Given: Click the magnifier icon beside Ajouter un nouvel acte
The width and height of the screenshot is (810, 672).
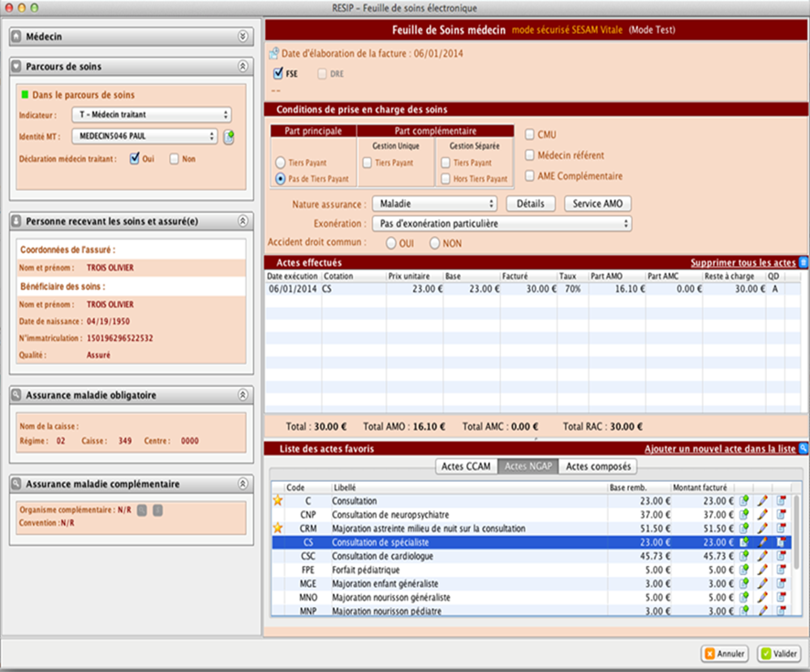Looking at the screenshot, I should (x=804, y=449).
